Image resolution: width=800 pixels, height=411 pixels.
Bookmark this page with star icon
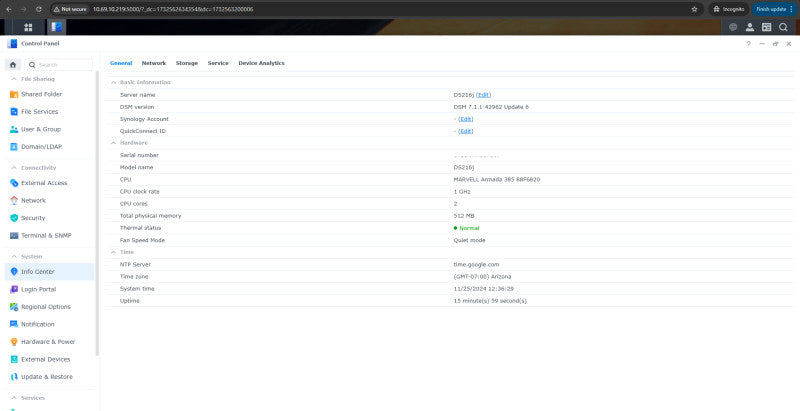pos(694,9)
